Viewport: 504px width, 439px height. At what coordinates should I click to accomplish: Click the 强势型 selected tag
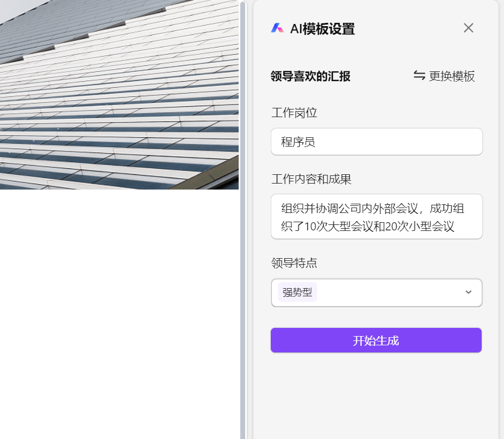coord(297,292)
